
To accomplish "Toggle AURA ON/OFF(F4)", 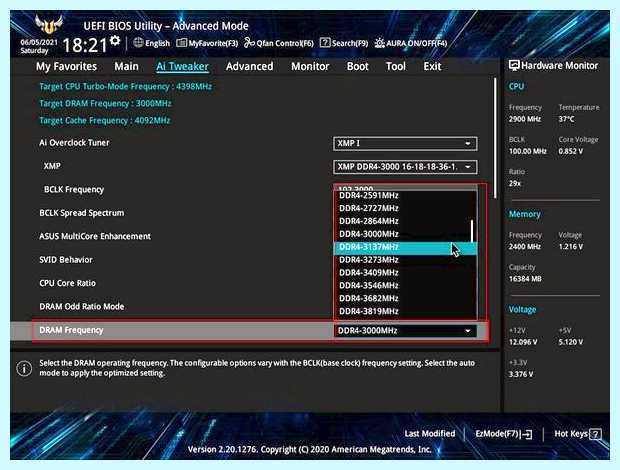I will tap(410, 43).
